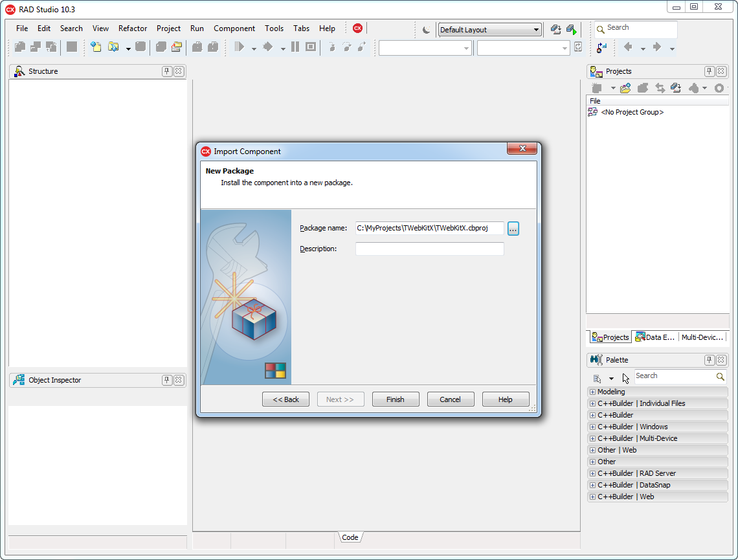The image size is (738, 560).
Task: Open the Run menu
Action: click(x=197, y=28)
